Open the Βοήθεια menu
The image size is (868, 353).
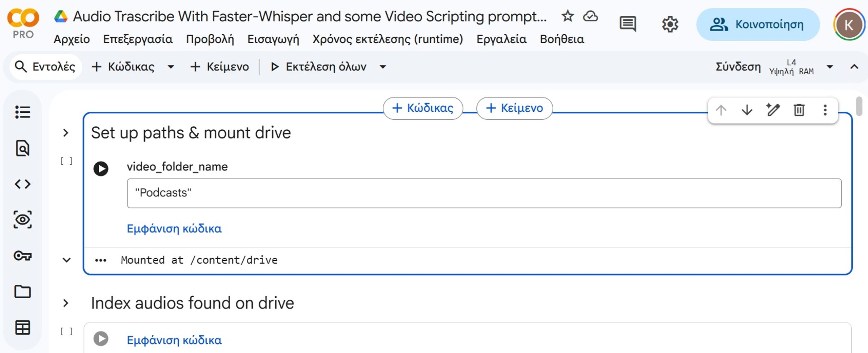tap(562, 39)
